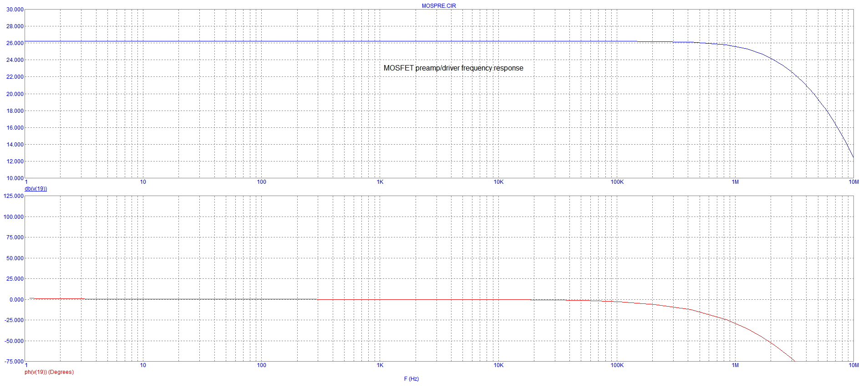The image size is (868, 388).
Task: Select the ph(v(19)) (Degrees) trace label
Action: pyautogui.click(x=49, y=372)
